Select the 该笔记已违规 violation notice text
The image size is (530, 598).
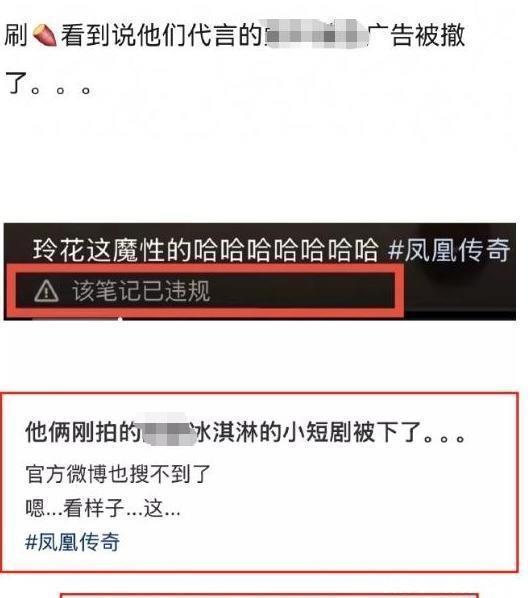tap(141, 291)
